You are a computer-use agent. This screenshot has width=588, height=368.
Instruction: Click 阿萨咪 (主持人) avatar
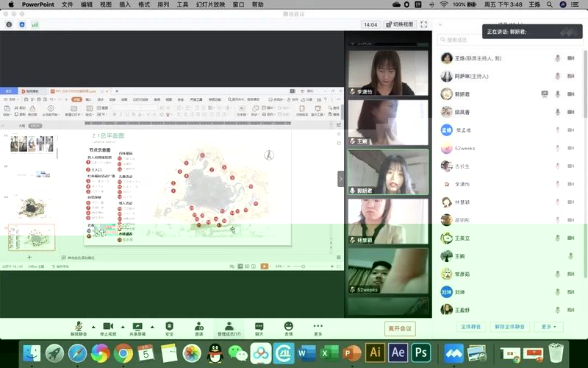[x=447, y=76]
